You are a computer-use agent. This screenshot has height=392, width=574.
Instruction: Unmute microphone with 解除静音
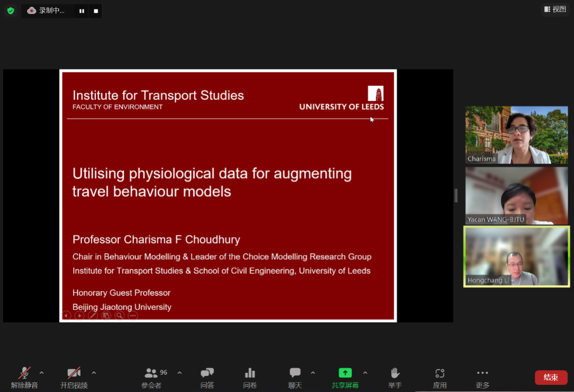[24, 378]
